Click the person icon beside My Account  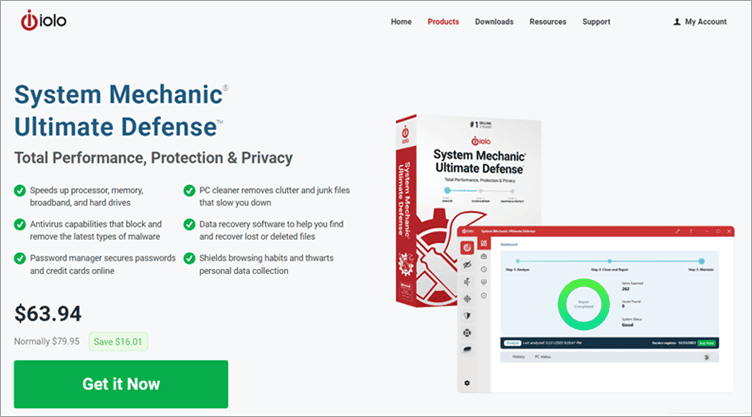[x=677, y=22]
